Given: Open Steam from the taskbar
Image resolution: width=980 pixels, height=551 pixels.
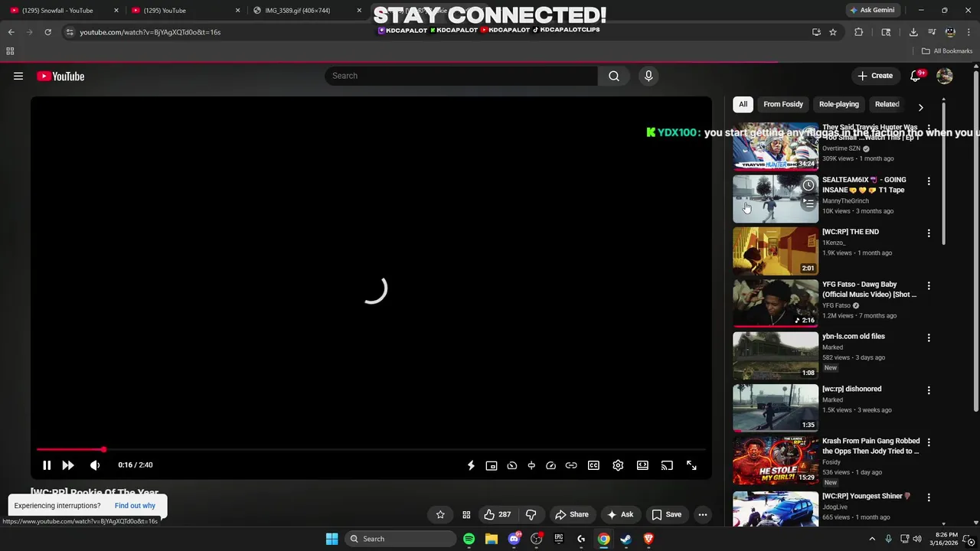Looking at the screenshot, I should (x=626, y=539).
